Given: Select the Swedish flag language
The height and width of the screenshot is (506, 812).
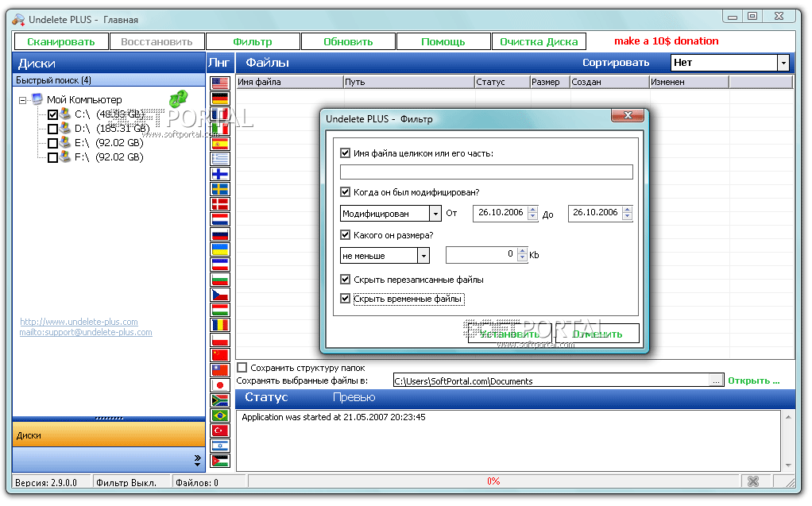Looking at the screenshot, I should 220,189.
